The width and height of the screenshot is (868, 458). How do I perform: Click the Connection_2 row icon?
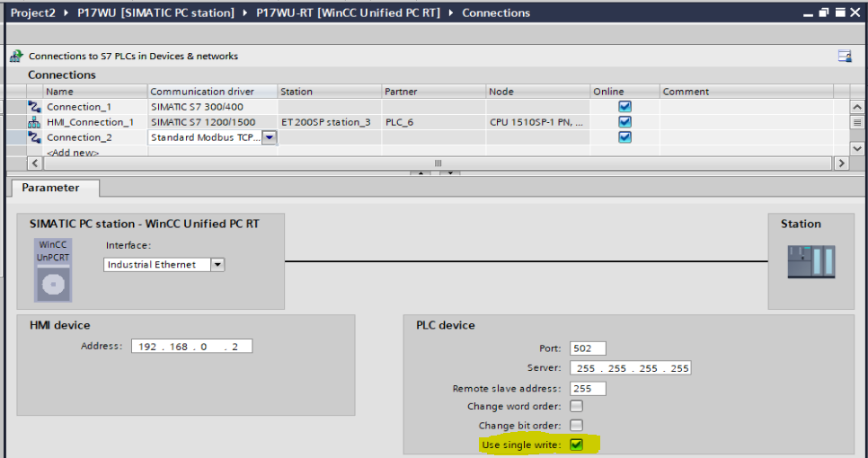click(x=34, y=137)
